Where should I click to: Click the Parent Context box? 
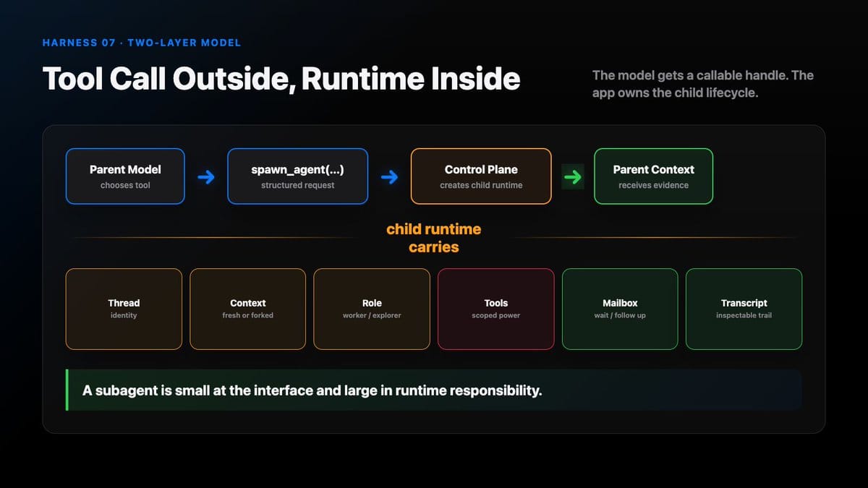click(x=653, y=176)
